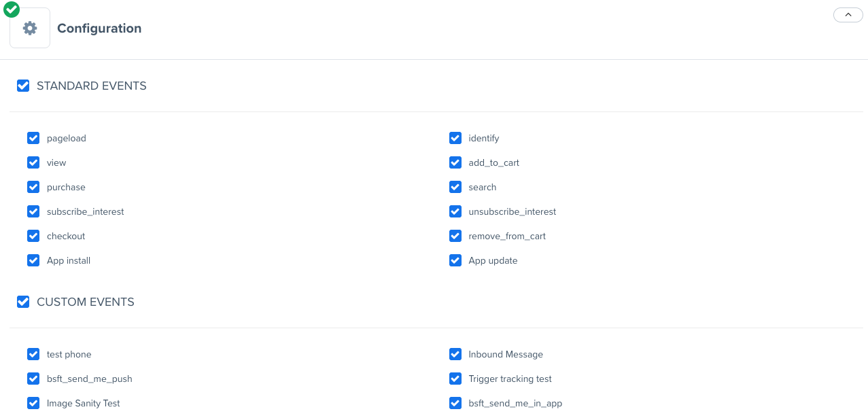Click the Configuration heading text
868x420 pixels.
[99, 29]
